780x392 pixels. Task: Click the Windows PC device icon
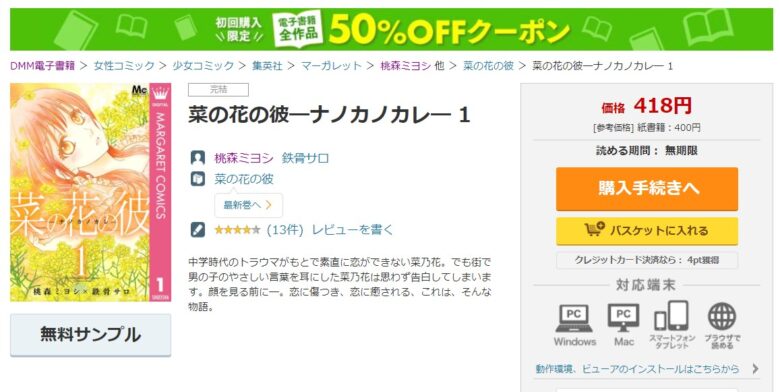(574, 318)
